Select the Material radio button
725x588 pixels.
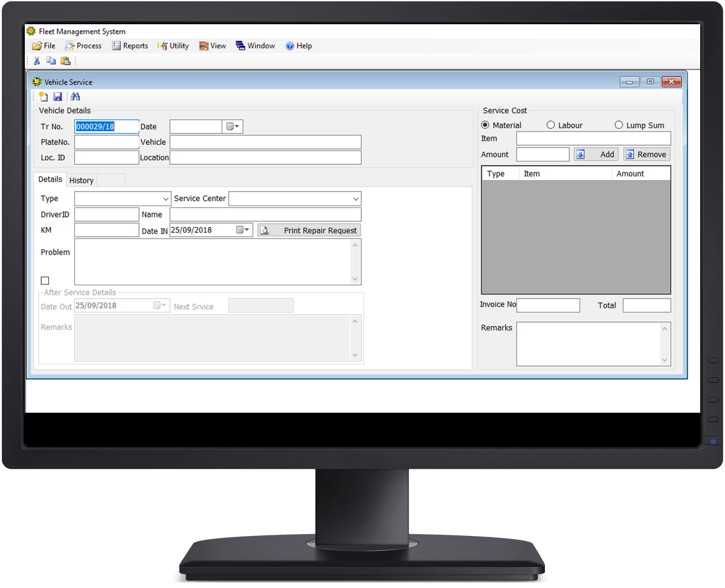(485, 125)
